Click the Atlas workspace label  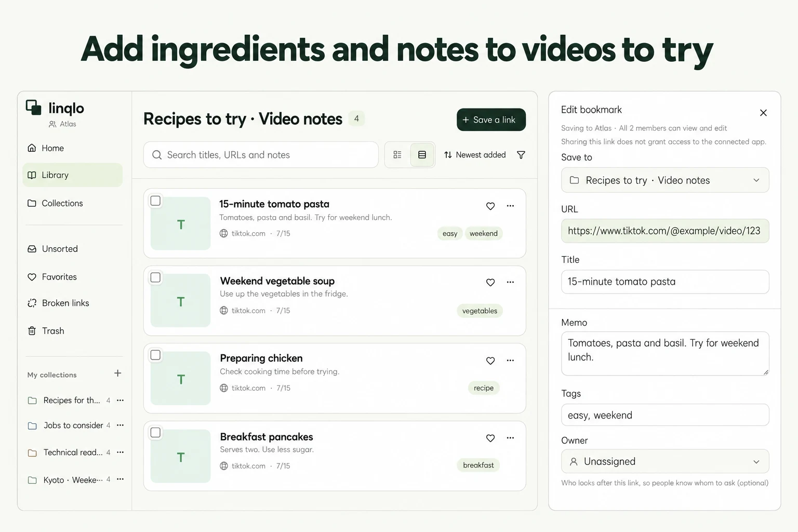point(62,124)
